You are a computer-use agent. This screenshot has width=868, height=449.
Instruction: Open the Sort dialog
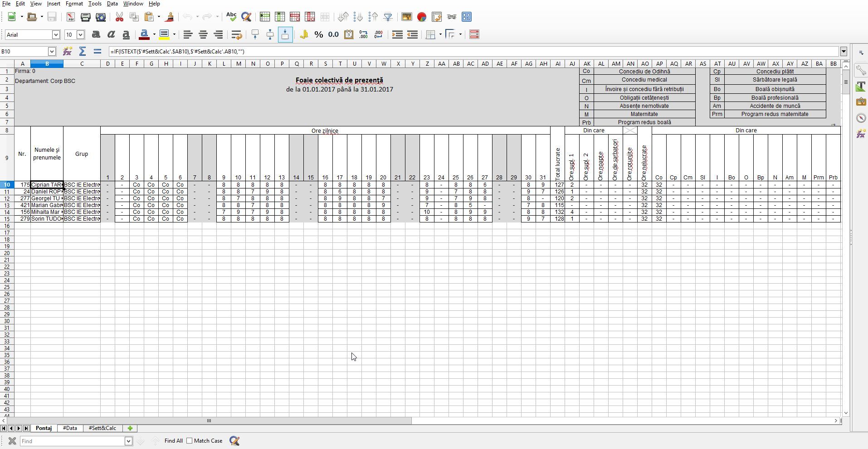click(343, 17)
